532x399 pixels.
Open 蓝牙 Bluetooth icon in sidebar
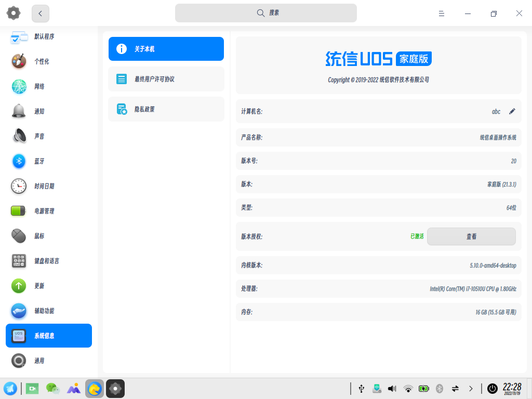[19, 161]
